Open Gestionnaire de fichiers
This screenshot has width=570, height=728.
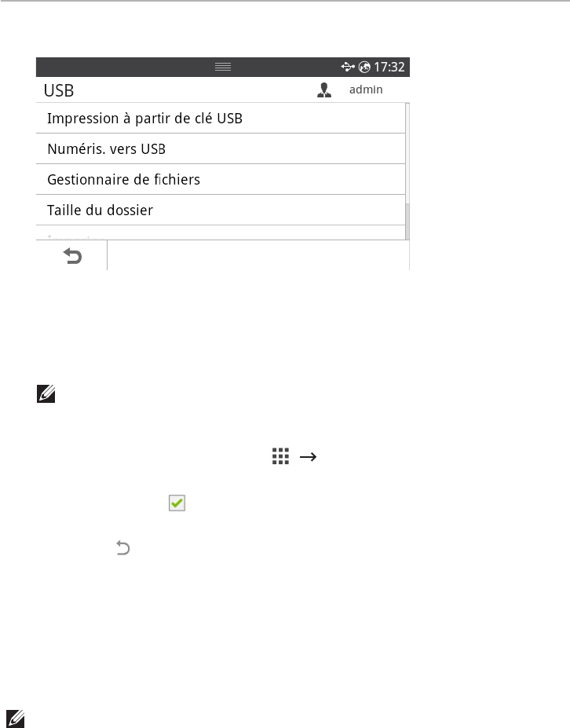click(x=123, y=180)
